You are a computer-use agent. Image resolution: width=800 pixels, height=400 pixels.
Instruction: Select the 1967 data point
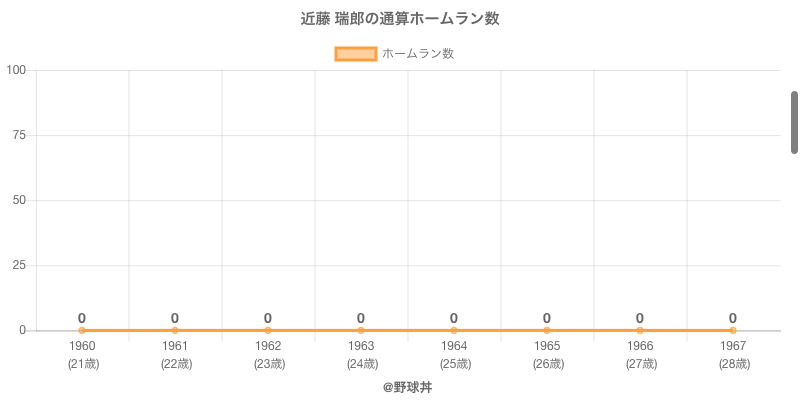(733, 330)
